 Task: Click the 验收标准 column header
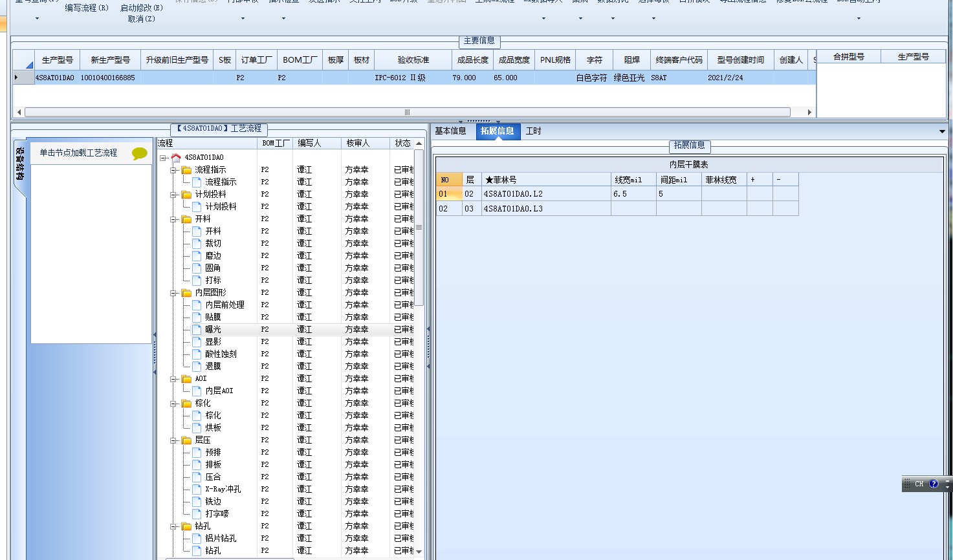coord(413,60)
